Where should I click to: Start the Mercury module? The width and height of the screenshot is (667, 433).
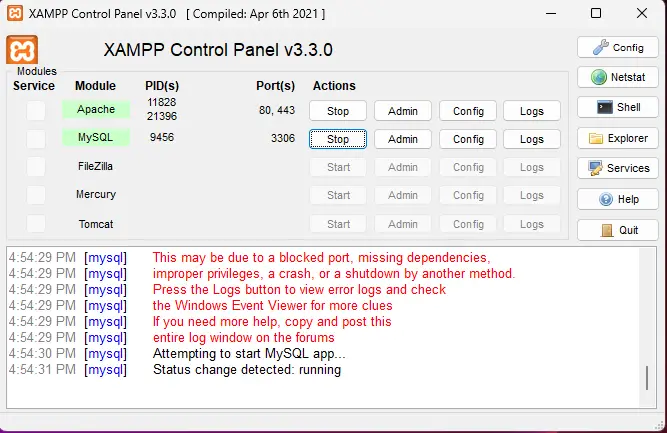click(338, 195)
